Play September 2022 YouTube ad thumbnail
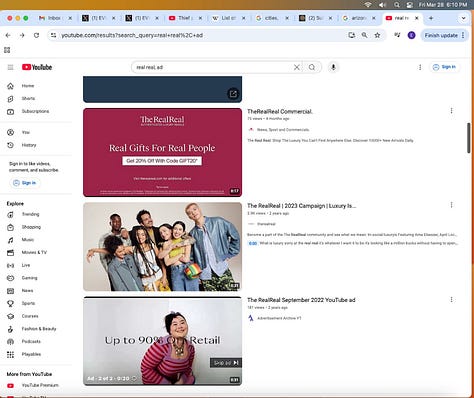474x398 pixels. pos(162,341)
